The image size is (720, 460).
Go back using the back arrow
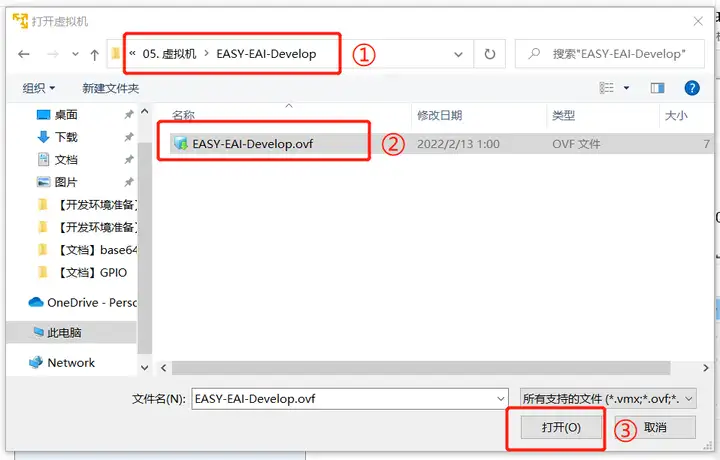click(x=24, y=55)
